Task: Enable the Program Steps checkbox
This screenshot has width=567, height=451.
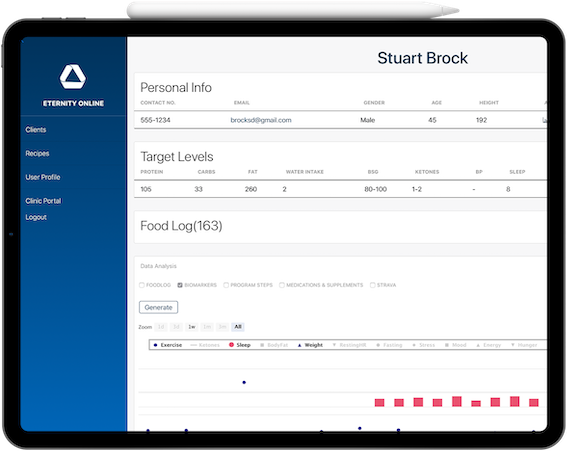Action: pos(226,285)
